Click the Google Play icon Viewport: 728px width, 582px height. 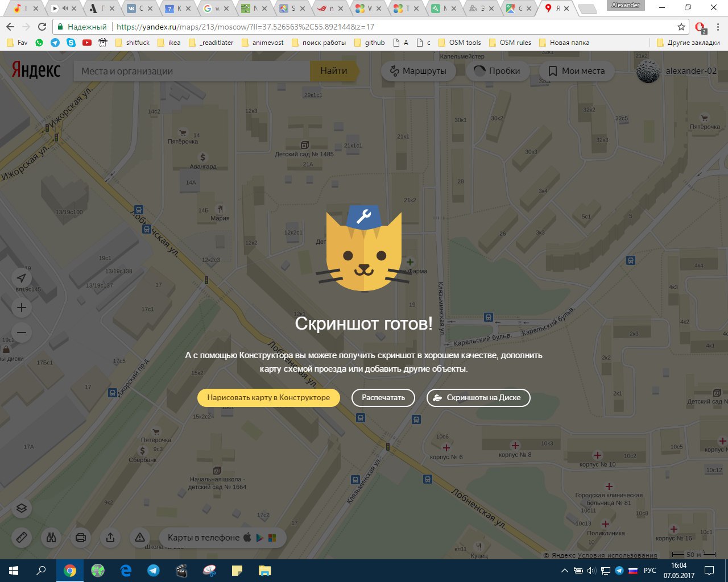point(260,537)
